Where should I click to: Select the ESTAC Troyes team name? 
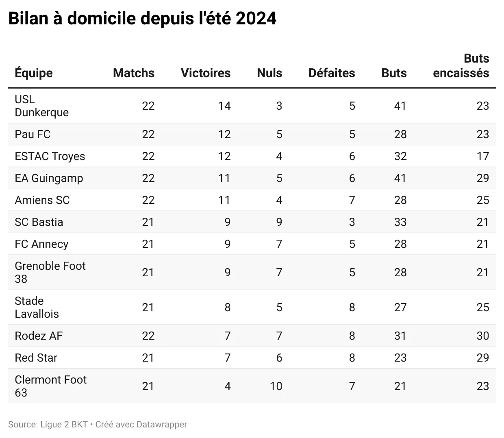coord(50,156)
